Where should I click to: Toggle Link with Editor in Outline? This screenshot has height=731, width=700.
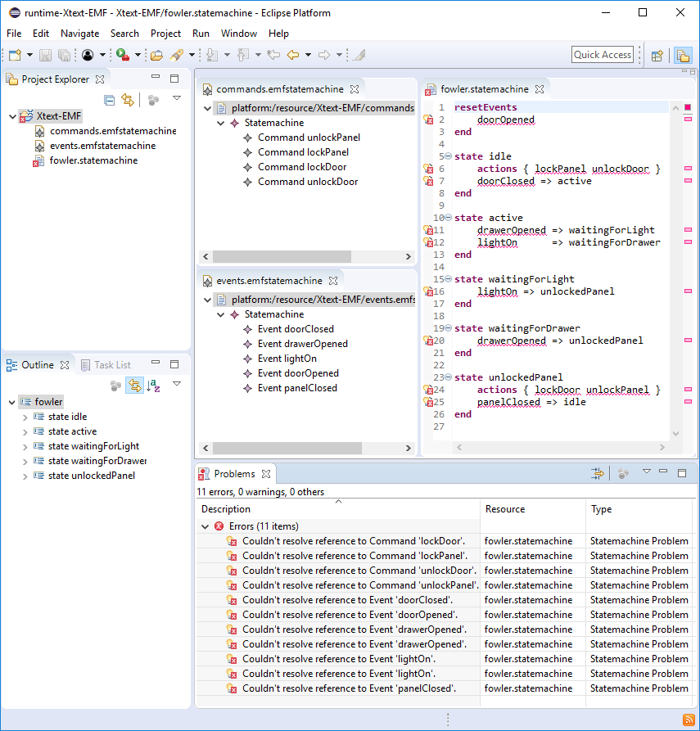135,386
